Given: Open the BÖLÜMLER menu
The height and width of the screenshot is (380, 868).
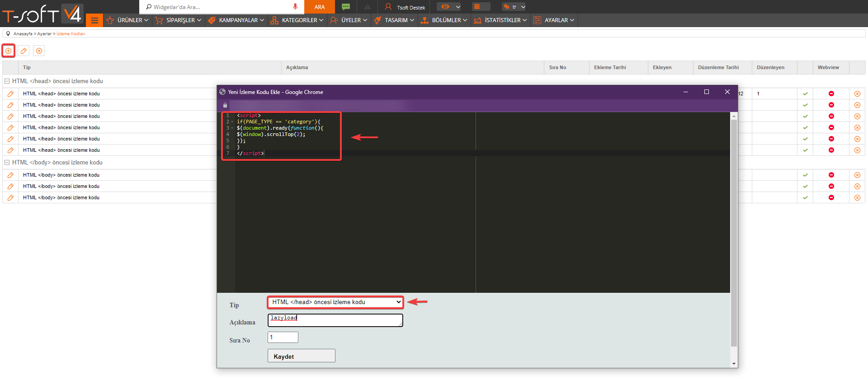Looking at the screenshot, I should pyautogui.click(x=443, y=20).
